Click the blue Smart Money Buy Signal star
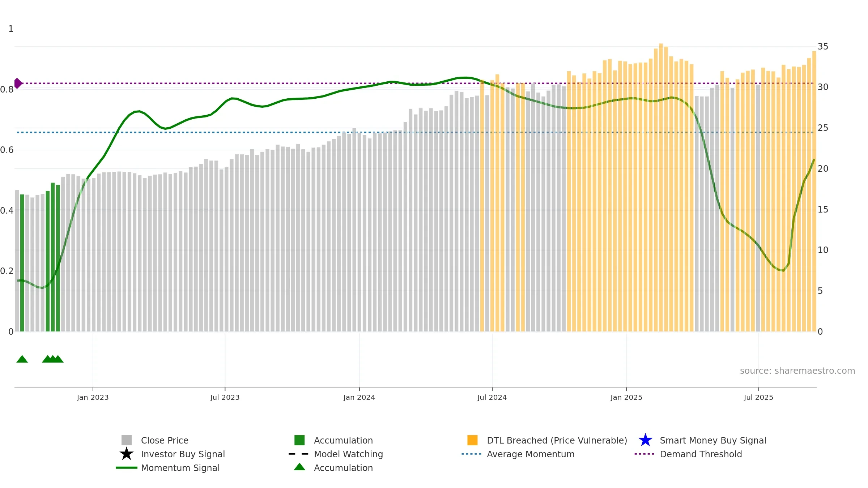The height and width of the screenshot is (488, 868). point(645,440)
